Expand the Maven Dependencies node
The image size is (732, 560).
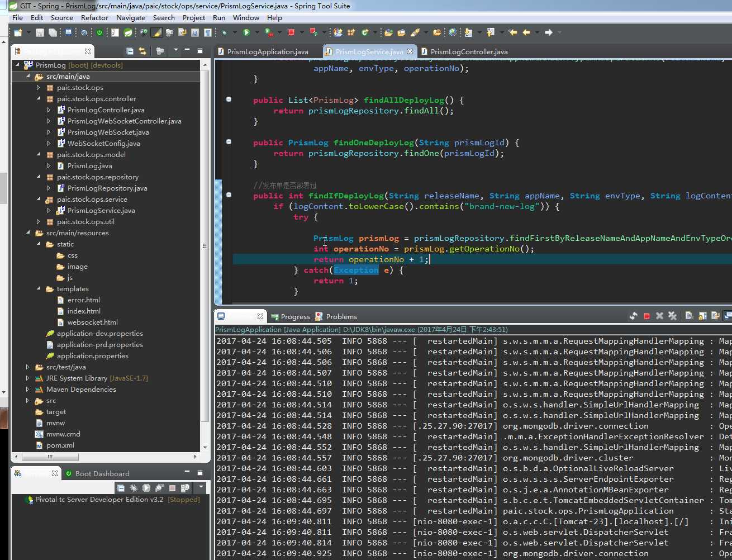tap(28, 389)
